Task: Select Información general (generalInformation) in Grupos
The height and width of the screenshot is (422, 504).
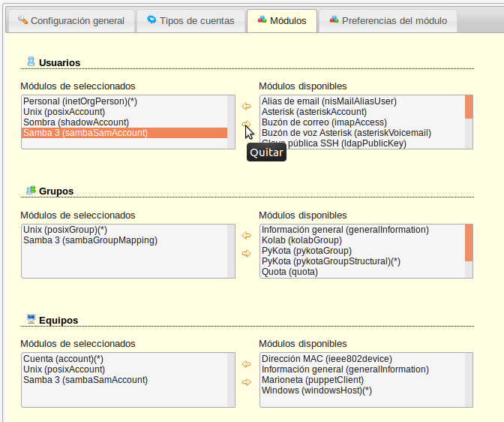Action: click(x=362, y=230)
